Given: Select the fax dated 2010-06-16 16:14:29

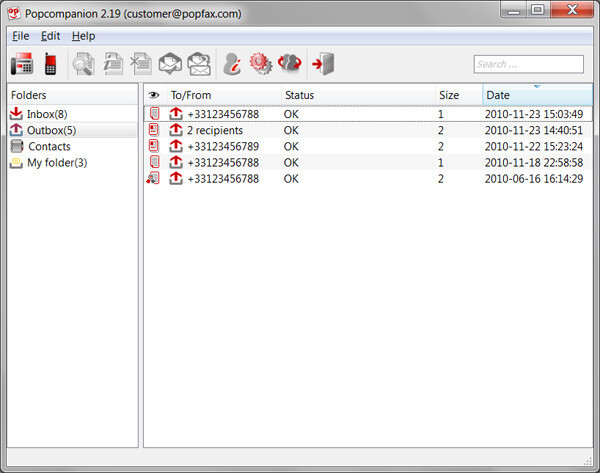Looking at the screenshot, I should click(536, 178).
